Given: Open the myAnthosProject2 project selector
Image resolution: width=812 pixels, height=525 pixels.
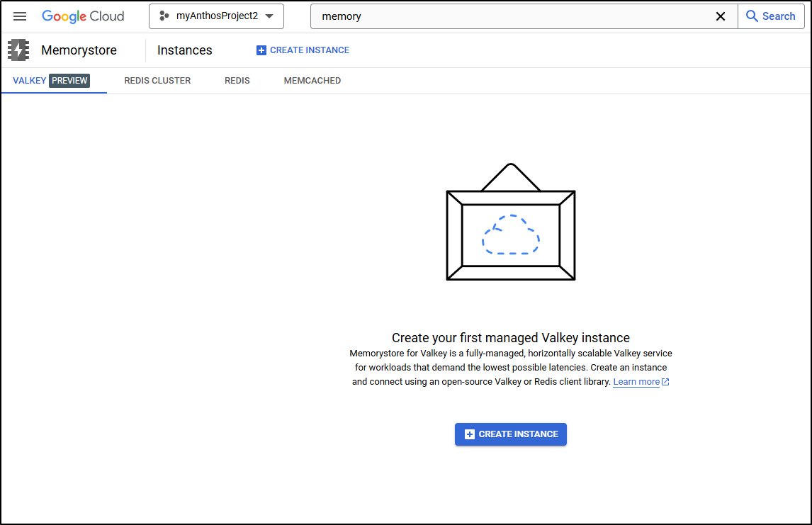Looking at the screenshot, I should [217, 16].
